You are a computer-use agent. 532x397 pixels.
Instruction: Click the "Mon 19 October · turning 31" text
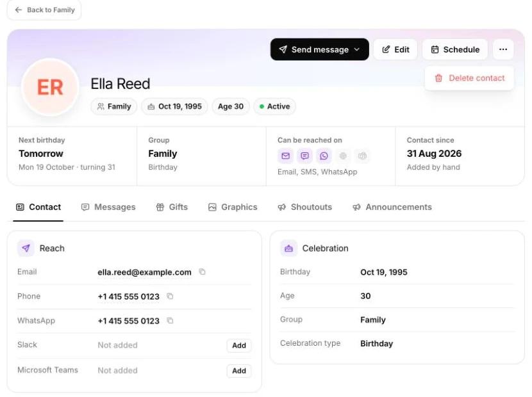click(x=67, y=167)
